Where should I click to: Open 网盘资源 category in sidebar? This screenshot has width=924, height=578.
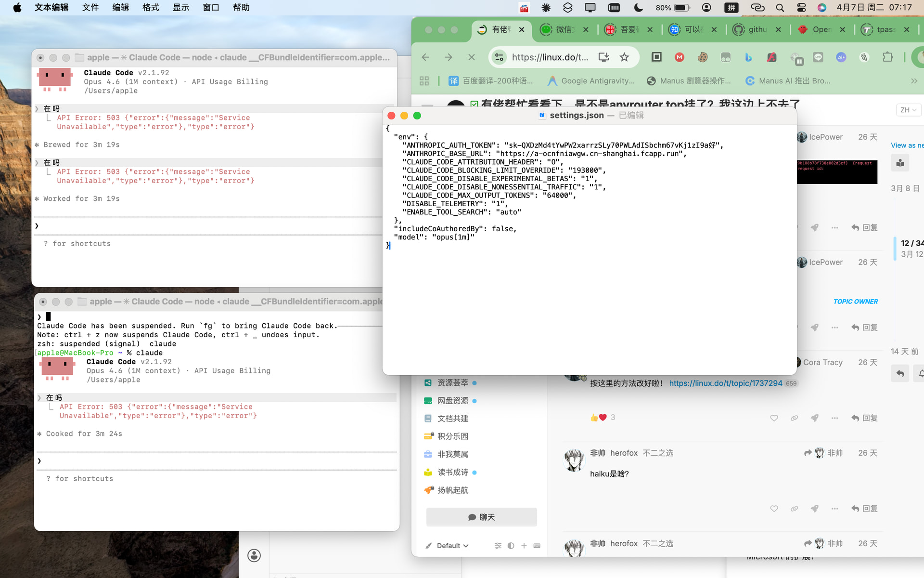pyautogui.click(x=452, y=401)
